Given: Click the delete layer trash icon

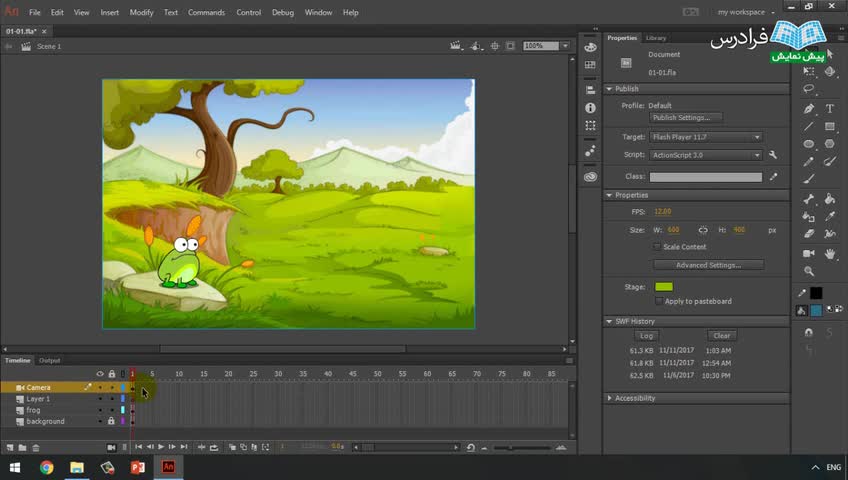Looking at the screenshot, I should pyautogui.click(x=36, y=447).
